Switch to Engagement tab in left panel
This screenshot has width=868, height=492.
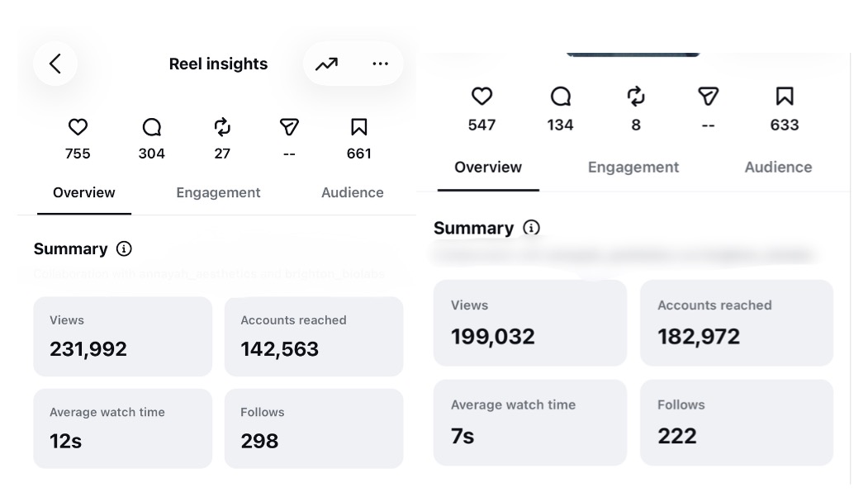[218, 192]
